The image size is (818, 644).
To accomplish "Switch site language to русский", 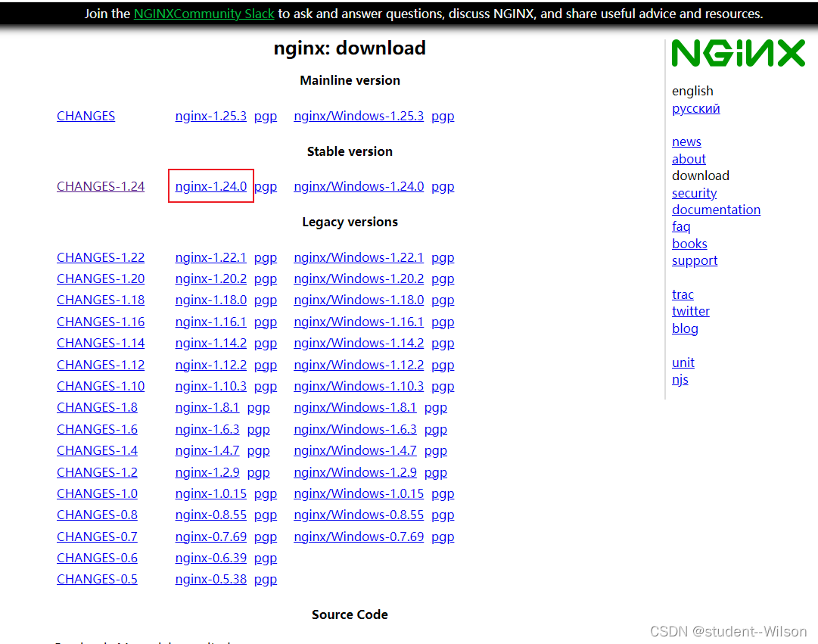I will pyautogui.click(x=695, y=108).
